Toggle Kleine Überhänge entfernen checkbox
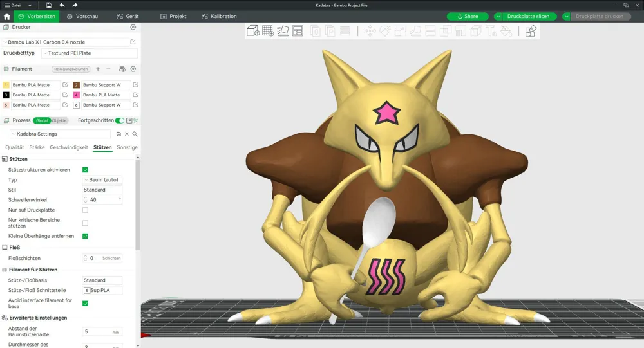Image resolution: width=644 pixels, height=348 pixels. [x=86, y=236]
